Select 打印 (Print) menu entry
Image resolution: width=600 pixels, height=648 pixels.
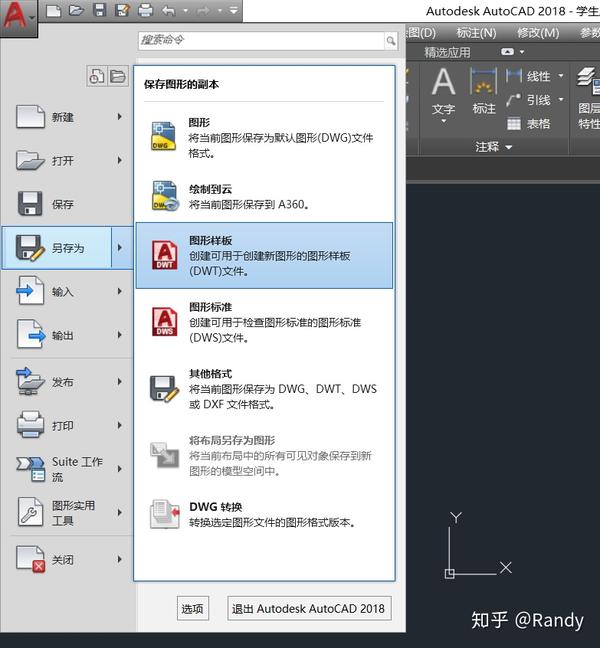click(68, 425)
